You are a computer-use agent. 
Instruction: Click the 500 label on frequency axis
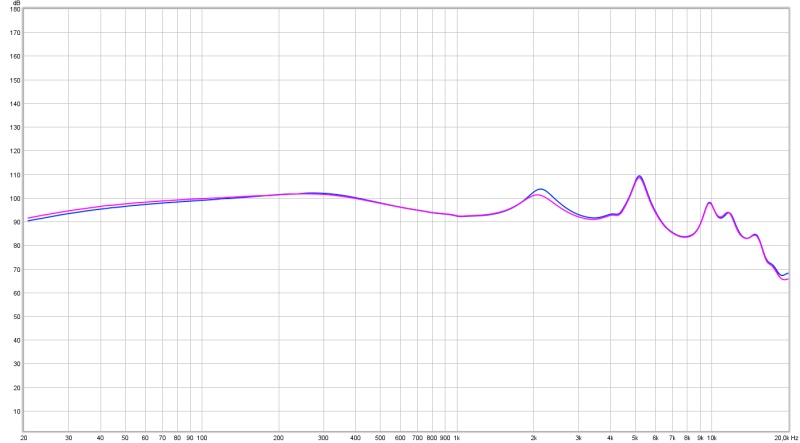(x=380, y=438)
